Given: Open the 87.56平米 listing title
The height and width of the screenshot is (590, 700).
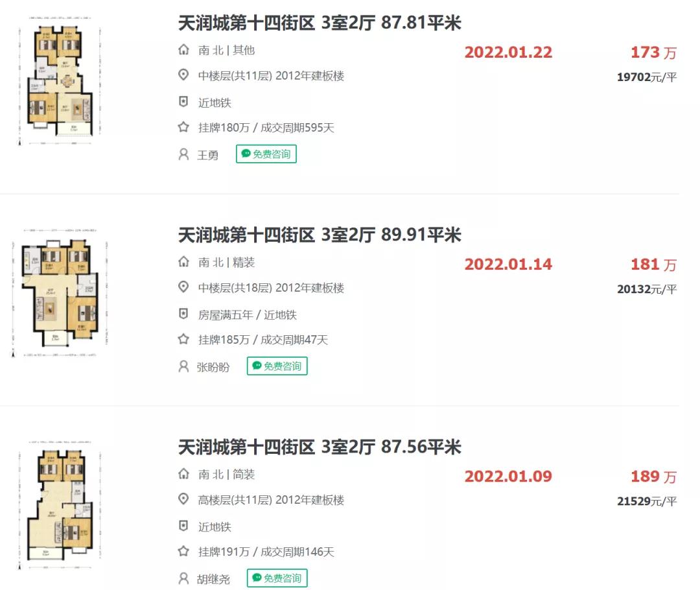Looking at the screenshot, I should [x=320, y=447].
